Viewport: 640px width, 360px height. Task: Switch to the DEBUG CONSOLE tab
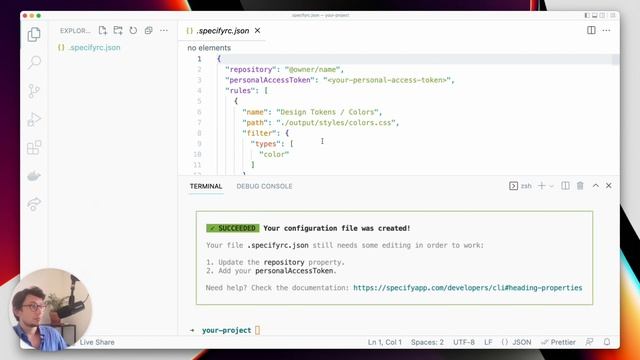coord(264,186)
